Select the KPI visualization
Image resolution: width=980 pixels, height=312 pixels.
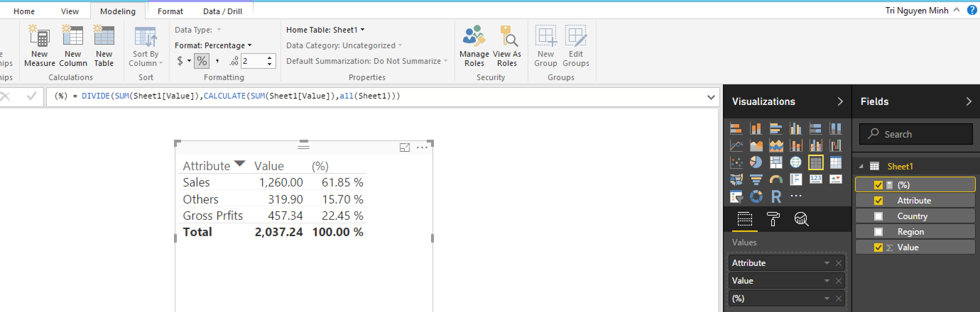(835, 179)
